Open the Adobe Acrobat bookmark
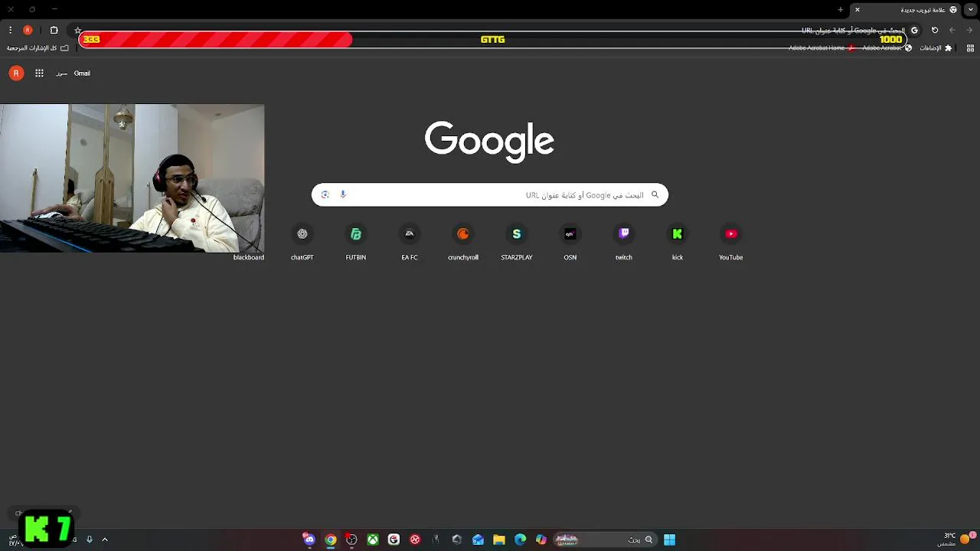980x551 pixels. (887, 47)
